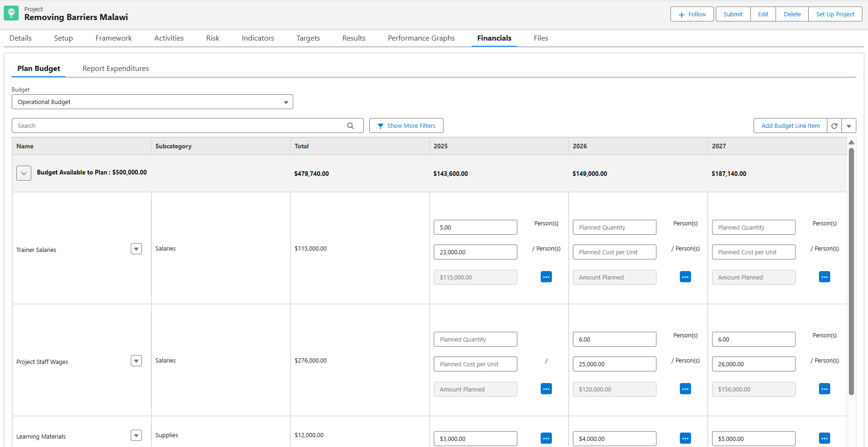The height and width of the screenshot is (447, 868).
Task: Open Project Staff Wages 2027 more-options button
Action: click(x=825, y=389)
